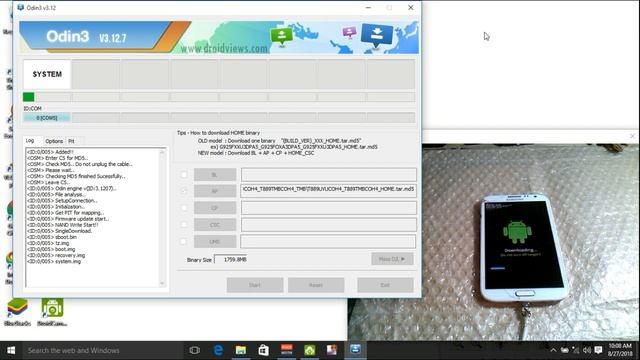Screen dimensions: 640x360
Task: Click the Odin3 title bar app icon
Action: tap(20, 7)
